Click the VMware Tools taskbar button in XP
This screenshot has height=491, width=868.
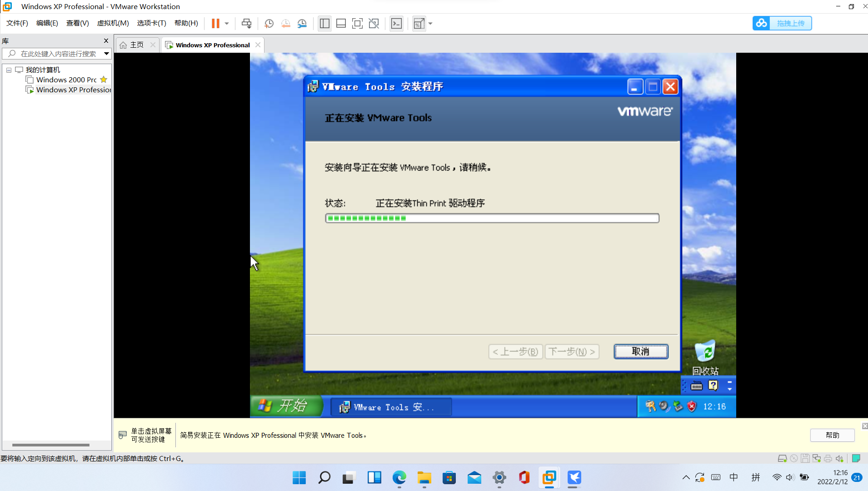tap(391, 407)
